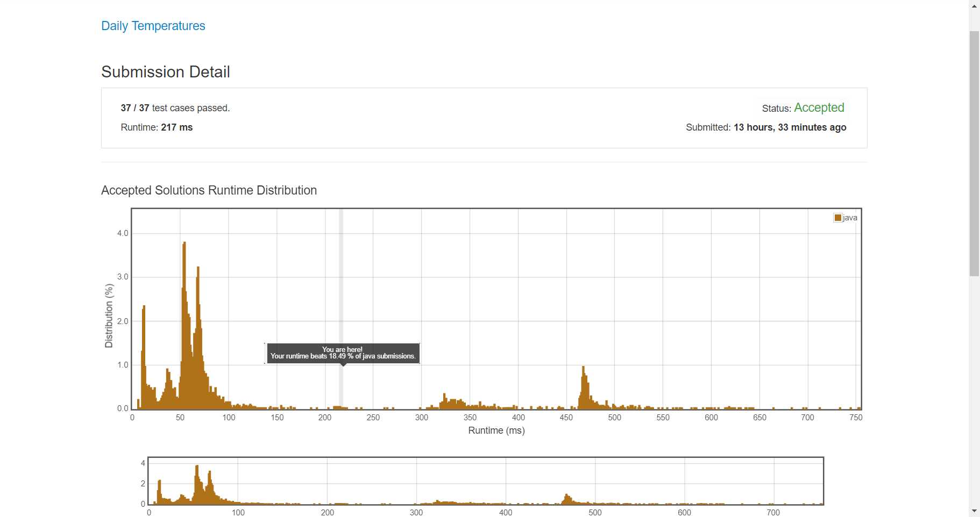
Task: Click the '700' tick on the overview chart
Action: (x=773, y=513)
